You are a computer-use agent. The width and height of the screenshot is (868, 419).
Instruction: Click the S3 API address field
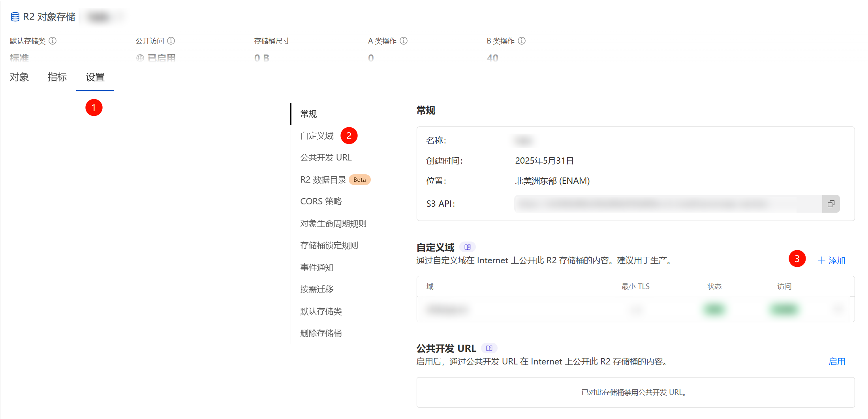(x=667, y=204)
